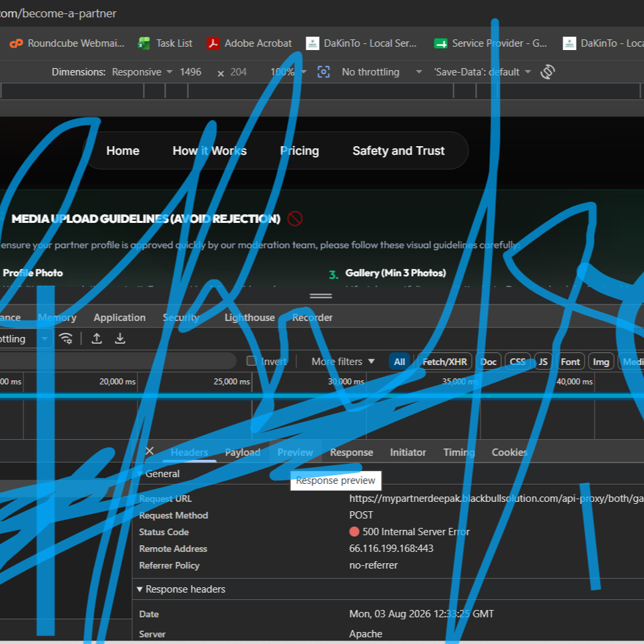
Task: Open the More filters dropdown
Action: coord(343,362)
